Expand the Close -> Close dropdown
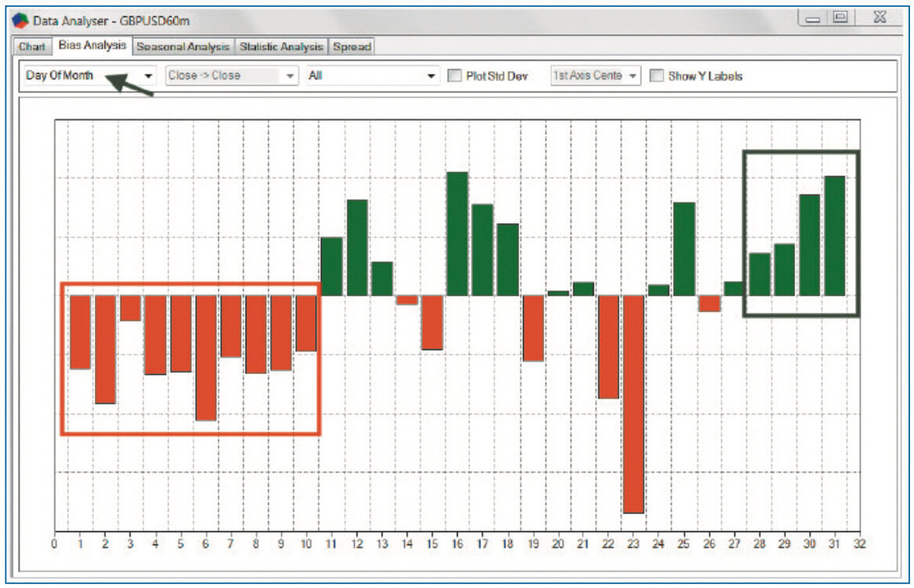 click(x=231, y=76)
